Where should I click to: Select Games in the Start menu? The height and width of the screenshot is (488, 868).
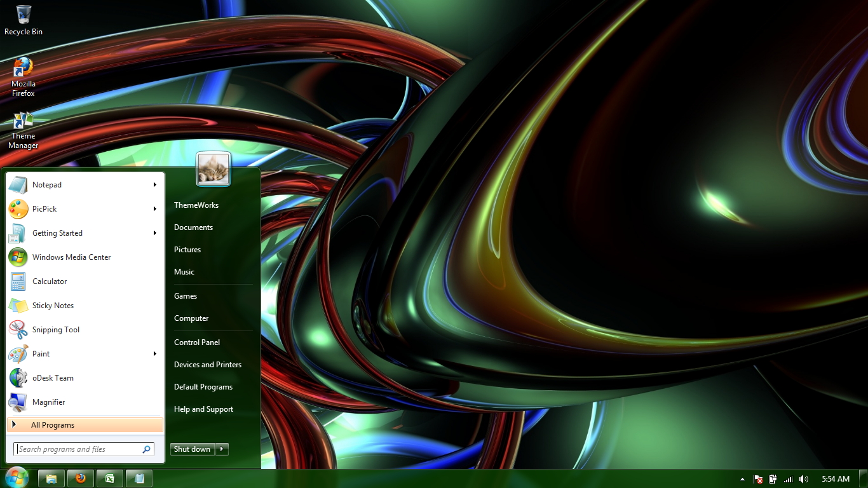(x=186, y=295)
